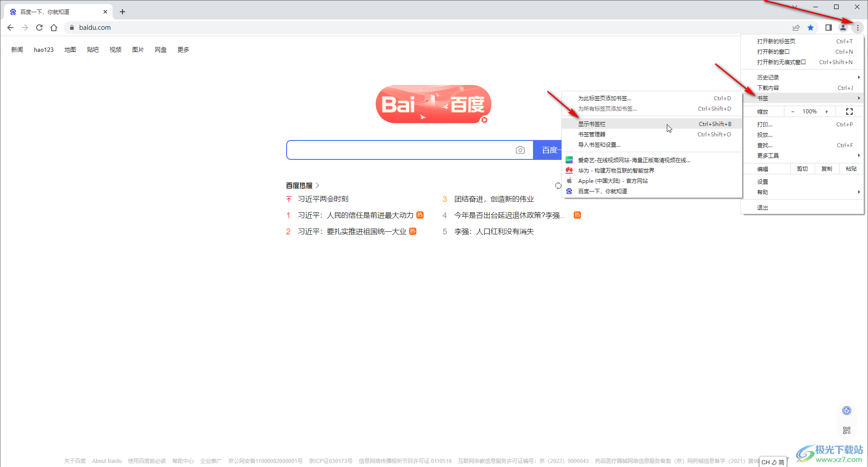Open the hao123 navigation link
The image size is (868, 467).
pos(44,50)
